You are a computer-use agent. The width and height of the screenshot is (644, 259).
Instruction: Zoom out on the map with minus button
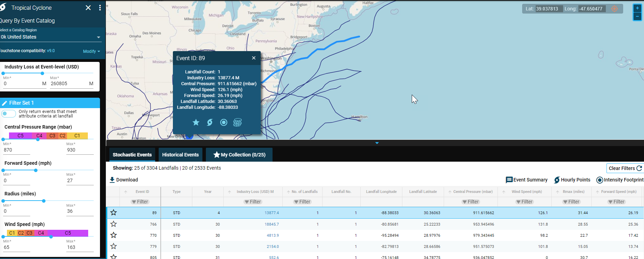pyautogui.click(x=637, y=16)
